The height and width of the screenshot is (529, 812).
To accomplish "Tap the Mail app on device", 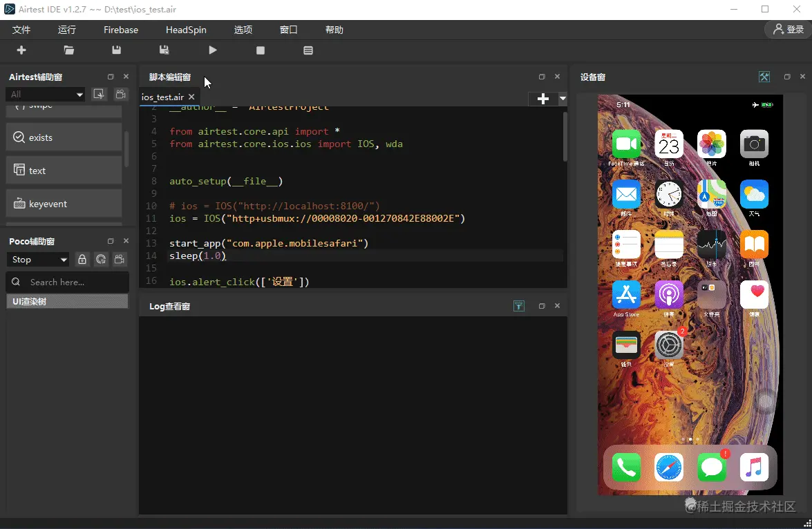I will pos(626,194).
